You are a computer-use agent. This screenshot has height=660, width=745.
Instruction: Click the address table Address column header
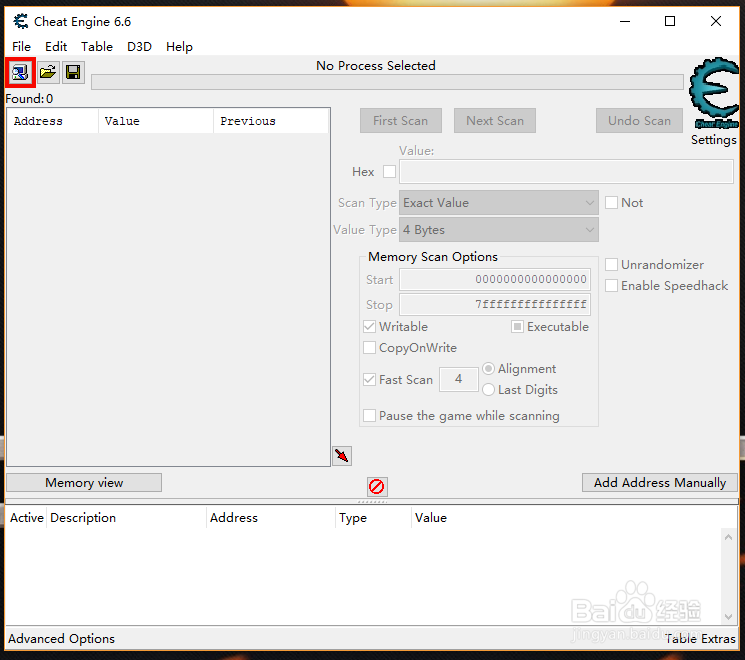pos(271,517)
